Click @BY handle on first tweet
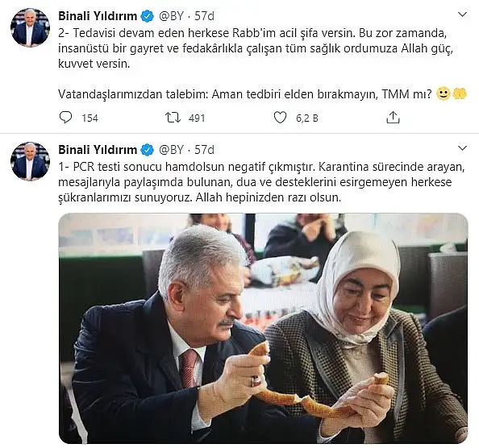The height and width of the screenshot is (448, 479). [x=172, y=16]
